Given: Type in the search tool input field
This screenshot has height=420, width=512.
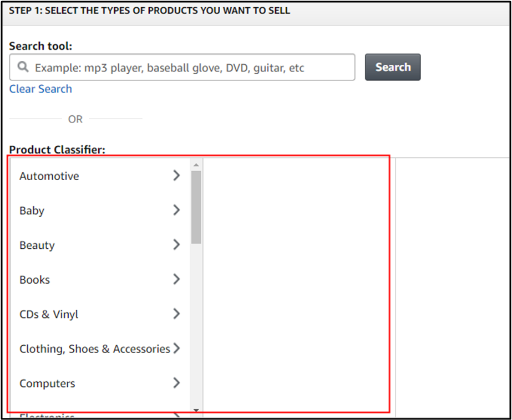Looking at the screenshot, I should (189, 68).
